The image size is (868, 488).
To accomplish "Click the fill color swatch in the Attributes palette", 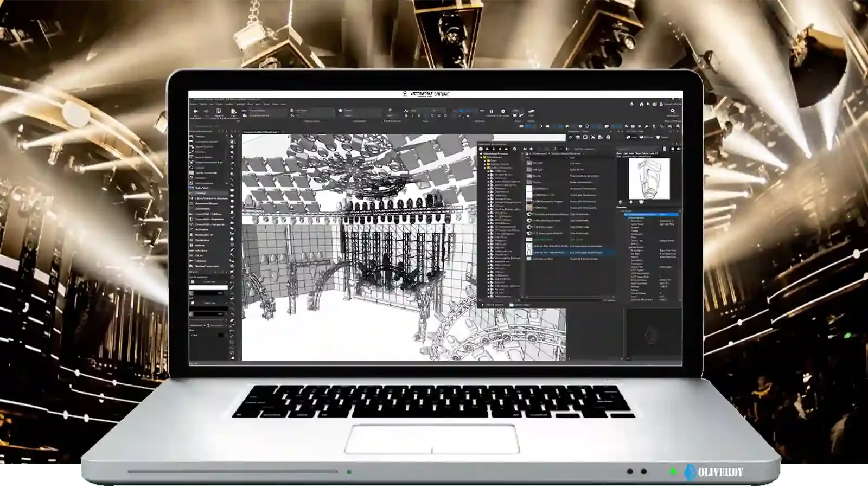I will pyautogui.click(x=208, y=287).
